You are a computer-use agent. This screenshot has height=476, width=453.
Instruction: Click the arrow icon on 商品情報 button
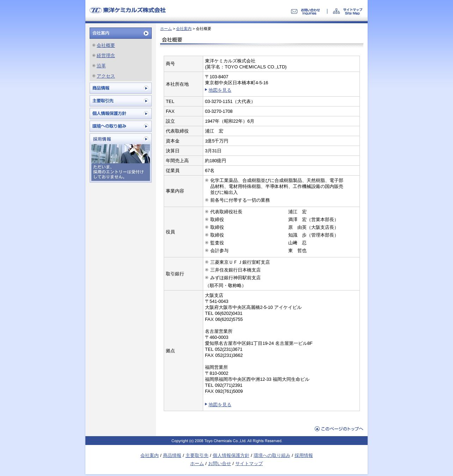pos(146,88)
